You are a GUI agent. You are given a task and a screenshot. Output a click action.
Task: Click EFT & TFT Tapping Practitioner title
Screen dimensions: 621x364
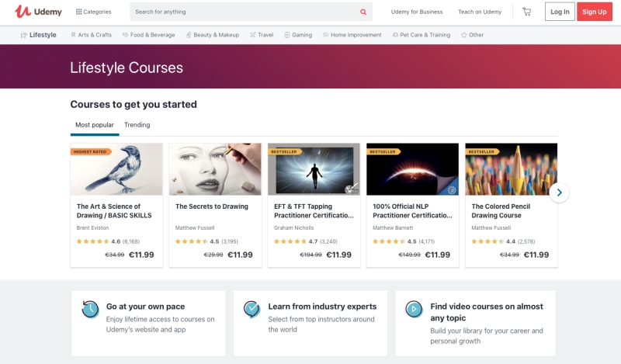[314, 210]
